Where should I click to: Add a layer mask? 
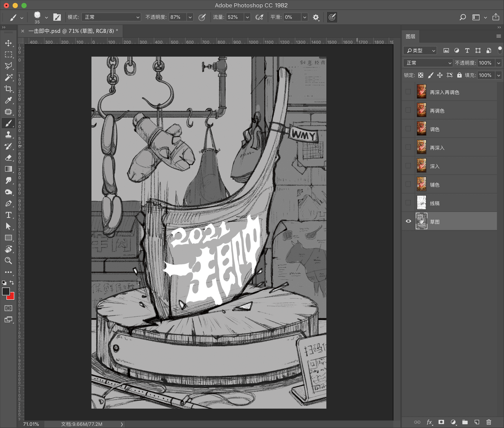click(441, 422)
